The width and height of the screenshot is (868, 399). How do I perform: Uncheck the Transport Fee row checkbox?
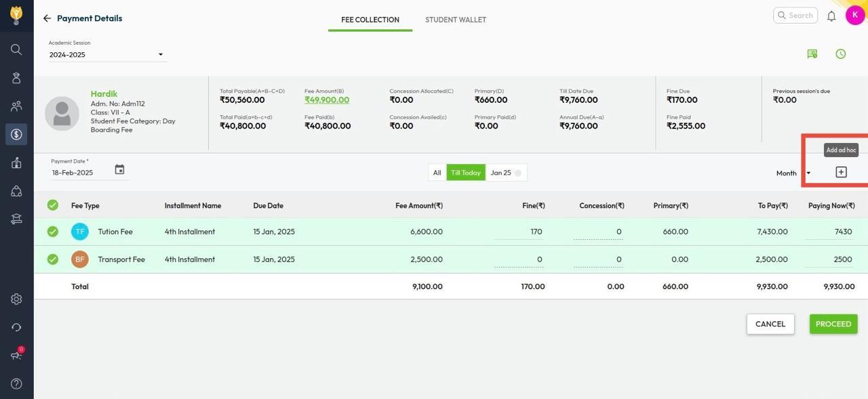[53, 259]
